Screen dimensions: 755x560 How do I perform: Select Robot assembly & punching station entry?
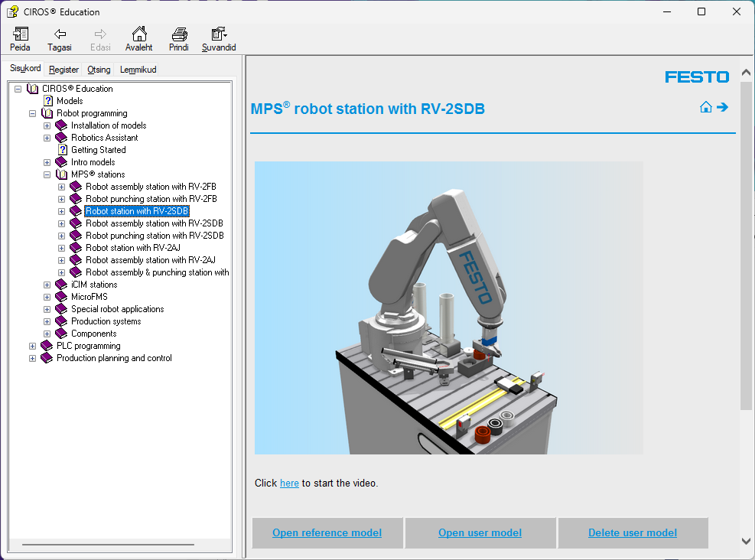158,272
